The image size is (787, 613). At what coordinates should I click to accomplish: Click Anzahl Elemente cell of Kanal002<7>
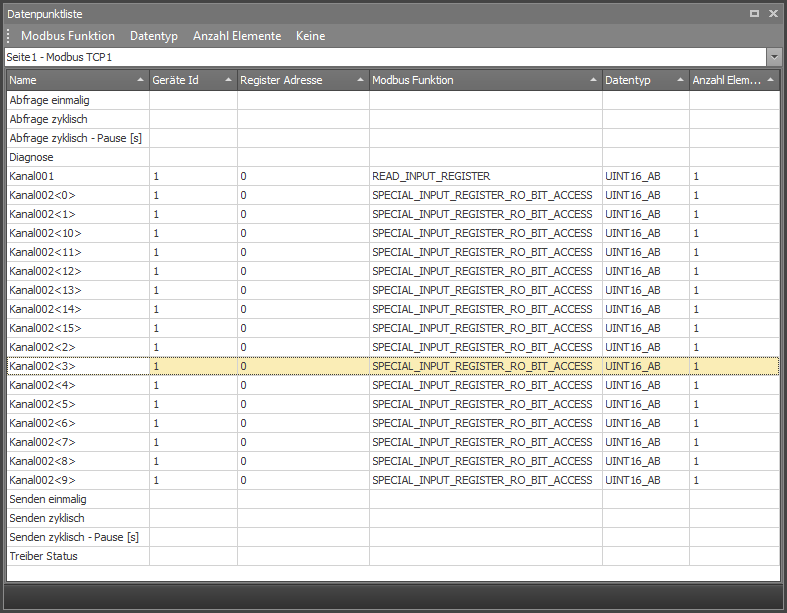pos(734,443)
